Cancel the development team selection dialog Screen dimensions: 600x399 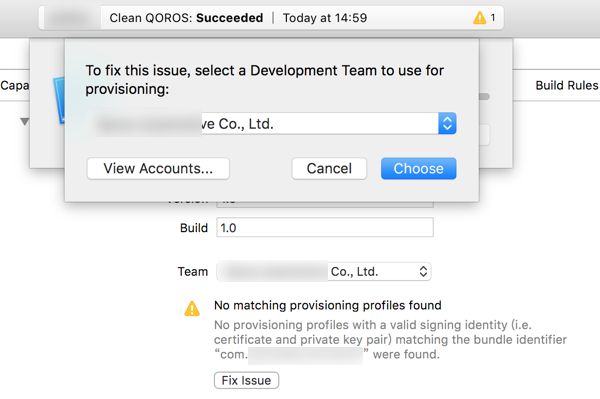point(329,169)
